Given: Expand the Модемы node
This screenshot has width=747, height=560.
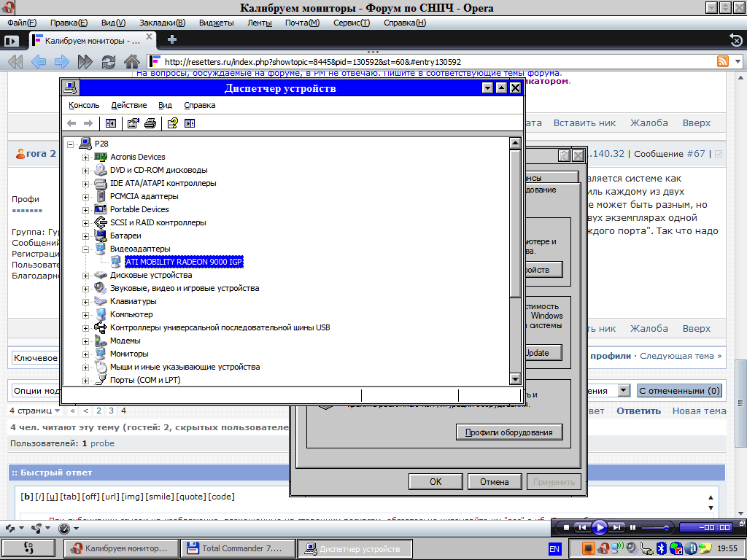Looking at the screenshot, I should click(86, 341).
